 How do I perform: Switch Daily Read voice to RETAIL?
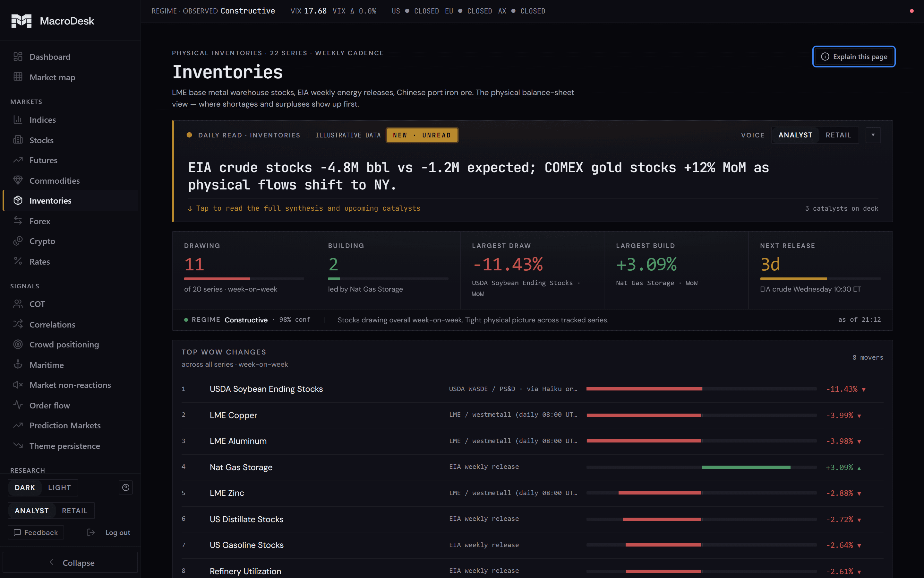coord(838,135)
